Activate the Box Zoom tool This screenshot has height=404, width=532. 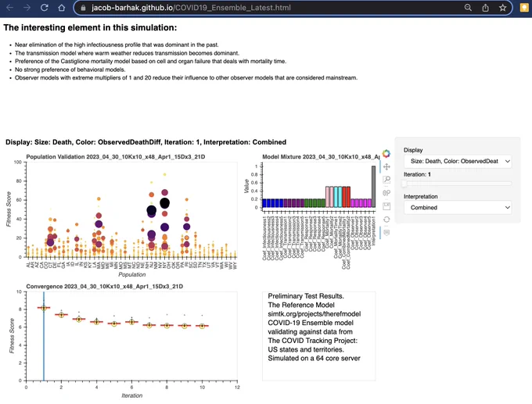click(x=386, y=180)
